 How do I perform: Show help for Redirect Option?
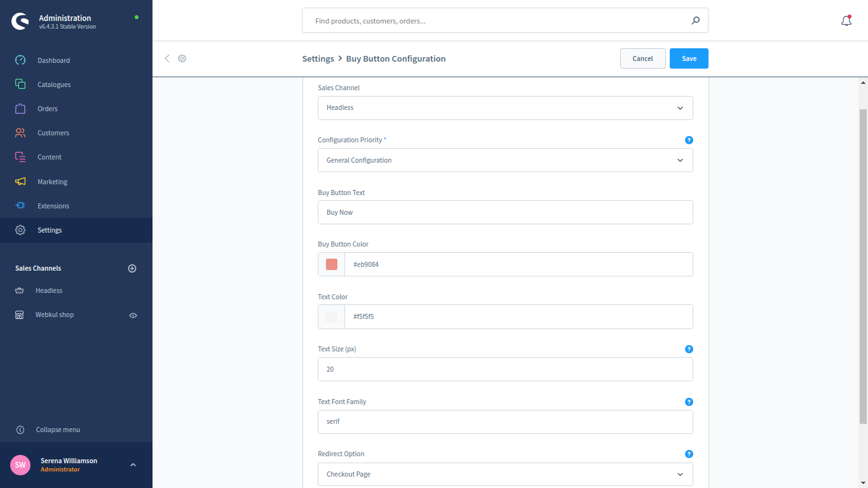(689, 454)
